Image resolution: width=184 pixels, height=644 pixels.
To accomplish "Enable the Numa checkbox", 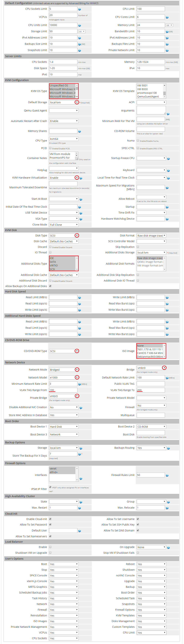I will [x=138, y=140].
